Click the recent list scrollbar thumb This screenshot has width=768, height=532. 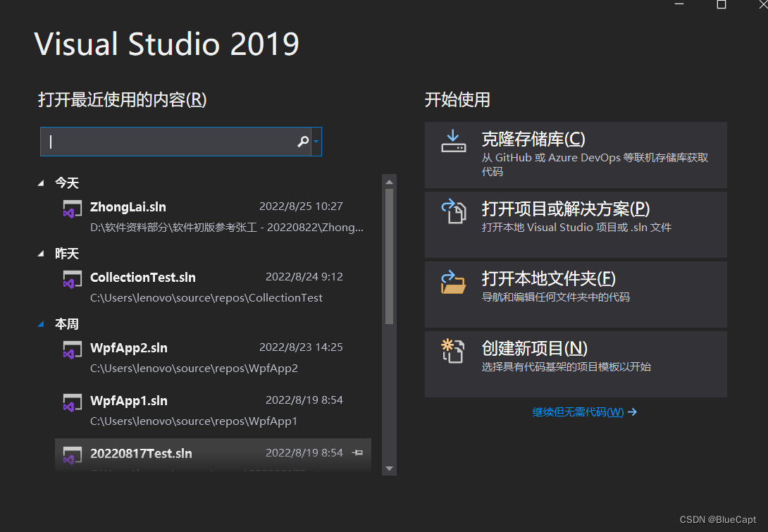tap(390, 256)
